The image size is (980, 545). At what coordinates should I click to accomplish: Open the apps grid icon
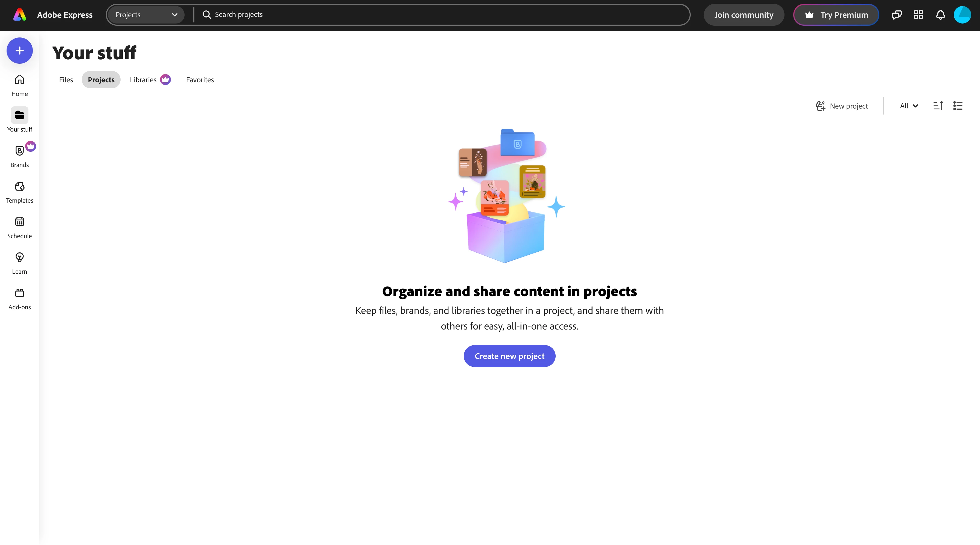[x=918, y=15]
